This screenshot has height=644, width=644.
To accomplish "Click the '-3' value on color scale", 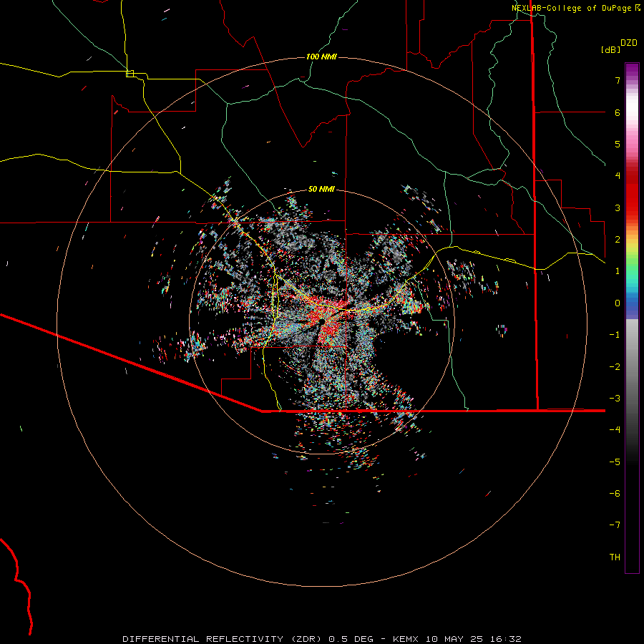I will 615,399.
